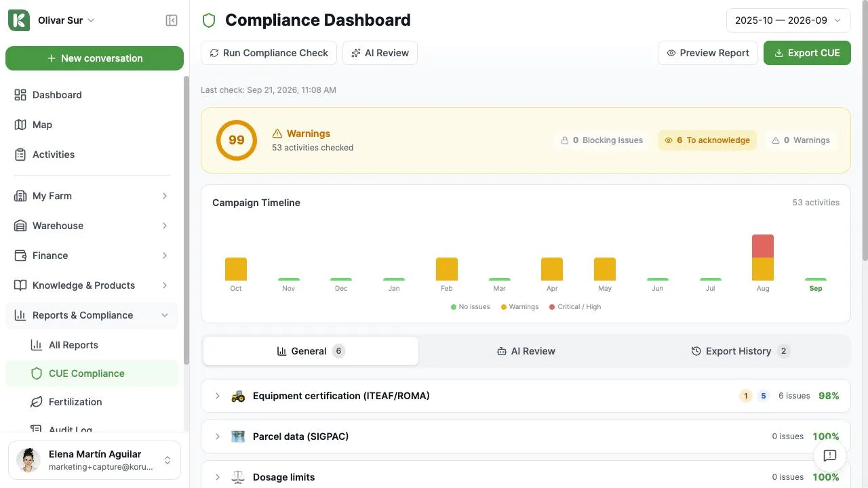Collapse the Reports & Compliance chevron

(165, 315)
